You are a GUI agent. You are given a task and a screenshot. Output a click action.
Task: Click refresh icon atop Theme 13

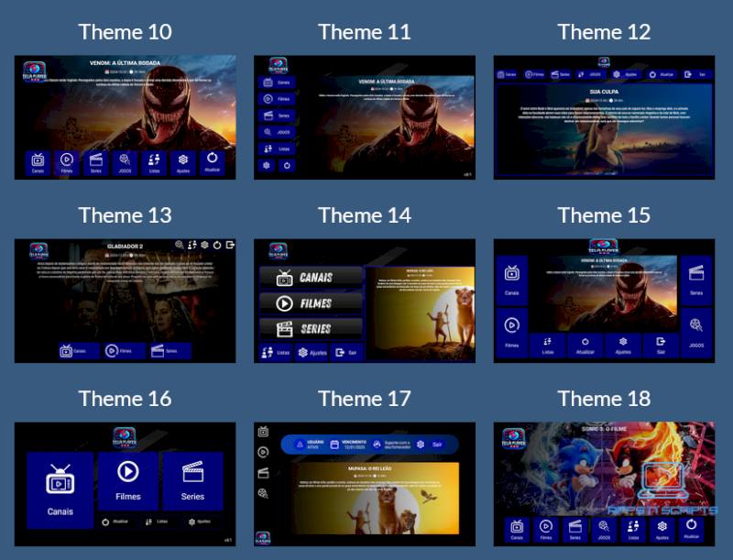(217, 245)
